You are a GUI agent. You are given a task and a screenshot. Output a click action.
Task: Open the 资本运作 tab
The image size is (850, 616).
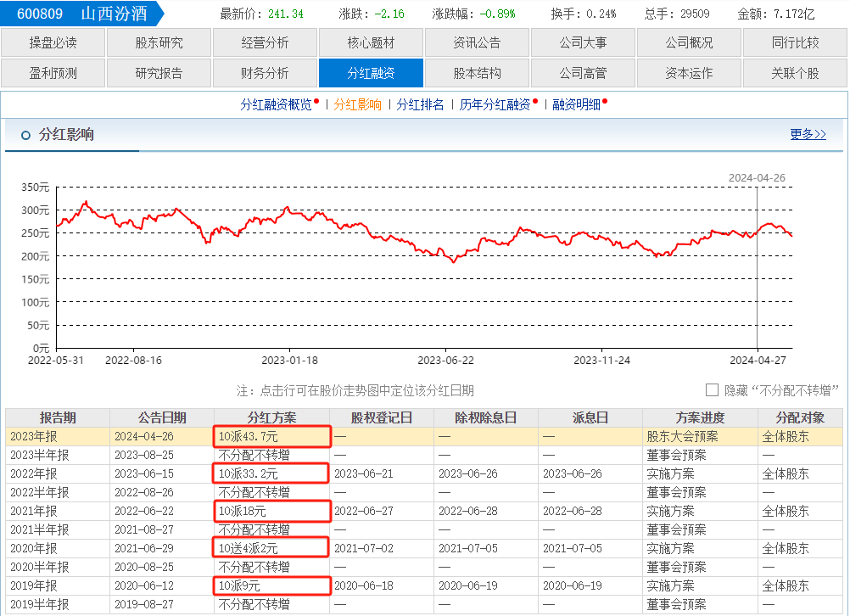coord(689,73)
